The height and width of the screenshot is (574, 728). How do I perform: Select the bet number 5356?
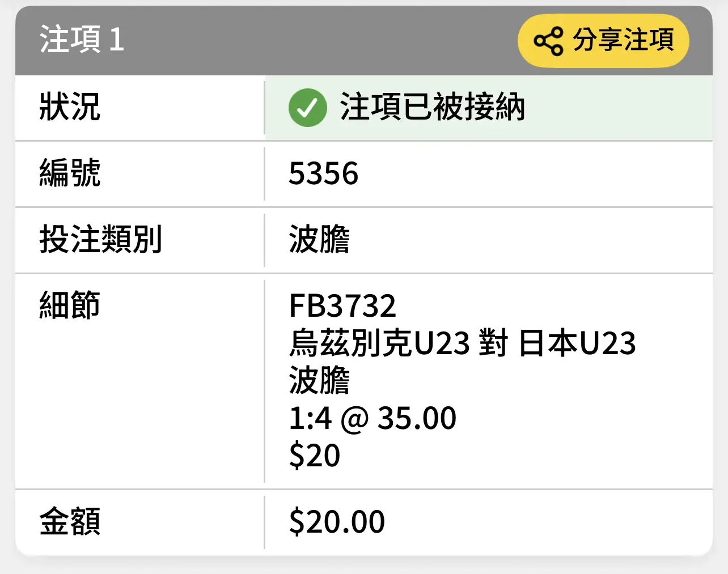(x=323, y=173)
